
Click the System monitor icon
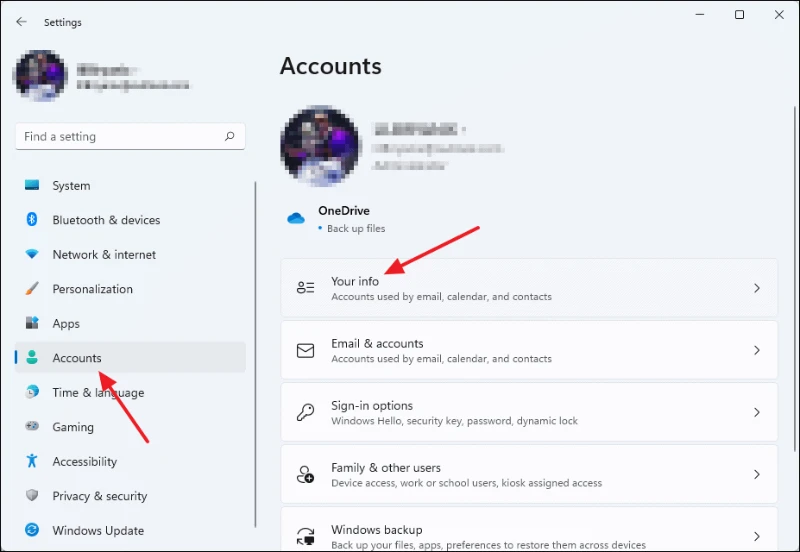[x=32, y=185]
